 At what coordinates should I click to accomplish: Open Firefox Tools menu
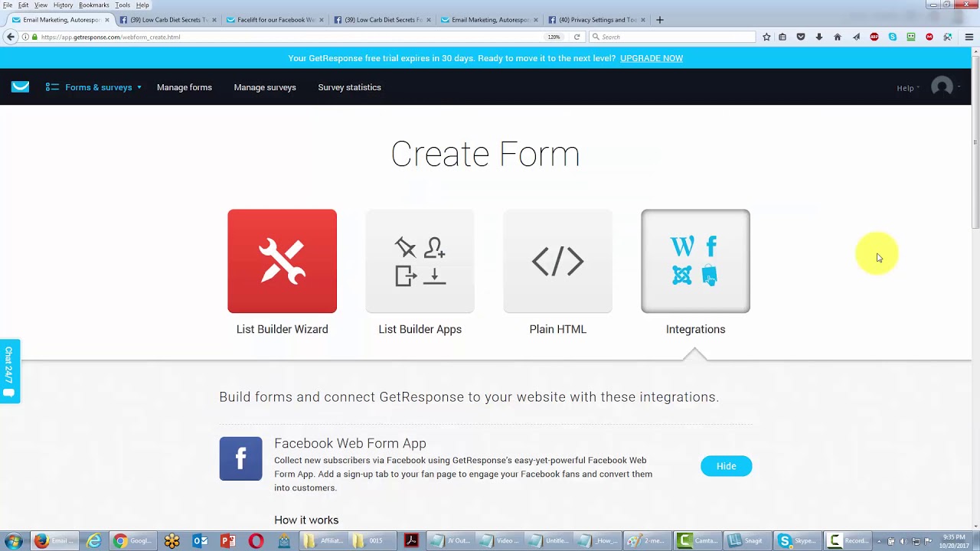click(x=122, y=5)
